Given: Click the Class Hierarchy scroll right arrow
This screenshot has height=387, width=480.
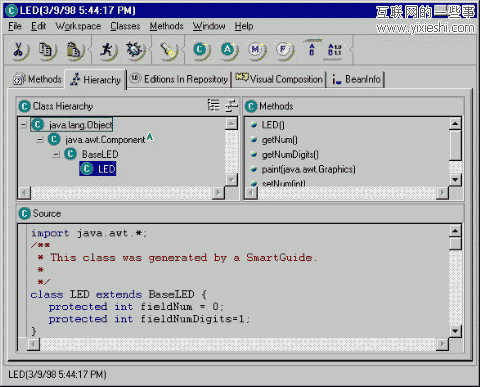Looking at the screenshot, I should click(x=218, y=193).
